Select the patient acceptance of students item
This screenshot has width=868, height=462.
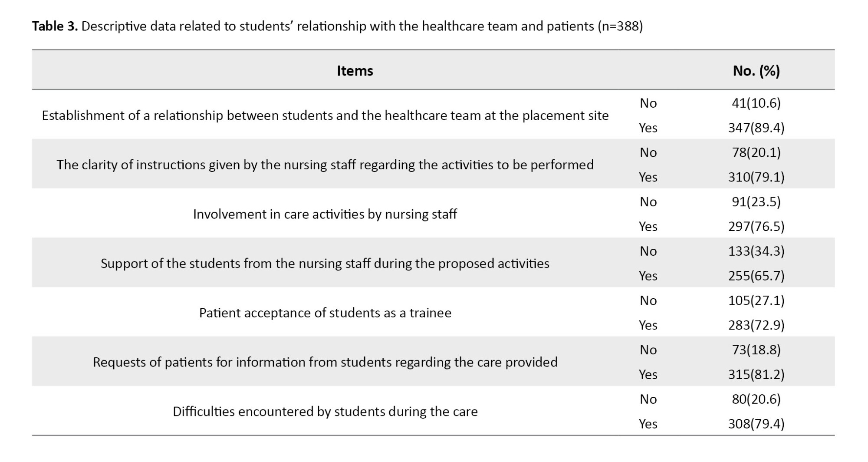[x=325, y=313]
